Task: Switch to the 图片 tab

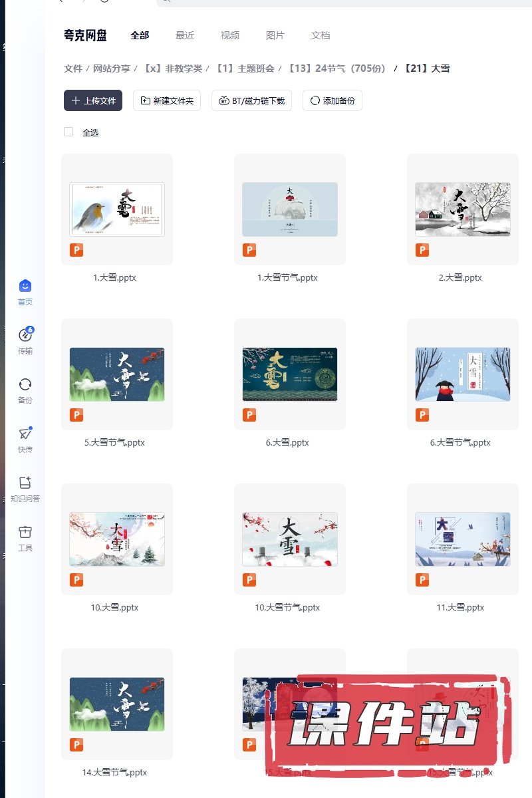Action: (275, 35)
